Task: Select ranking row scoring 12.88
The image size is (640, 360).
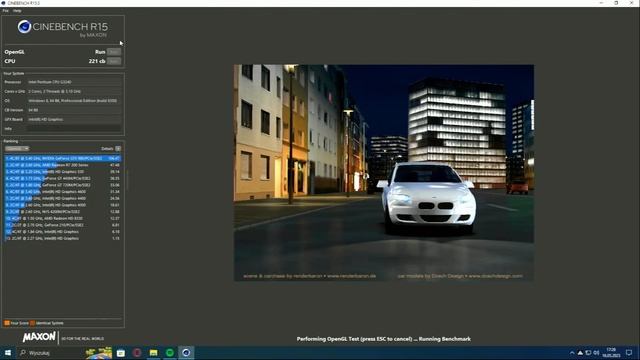Action: coord(62,211)
